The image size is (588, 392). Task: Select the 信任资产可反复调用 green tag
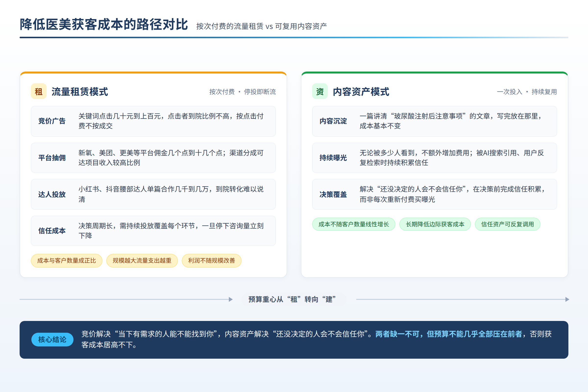507,224
